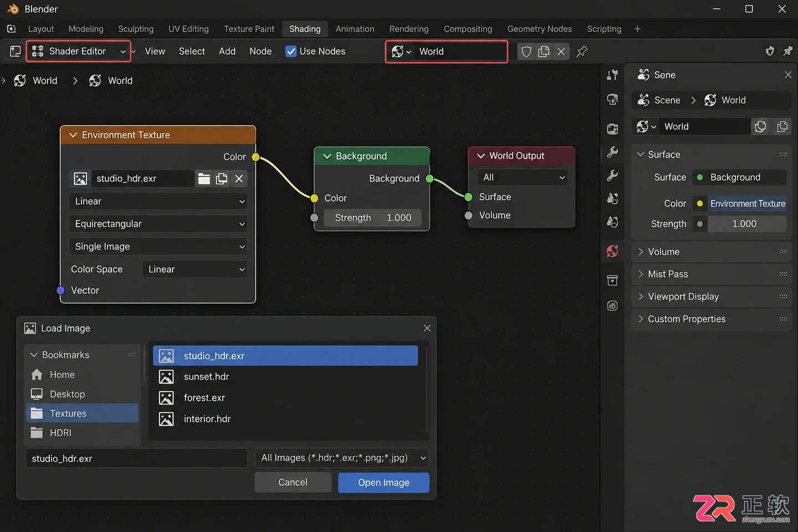
Task: Open the Shader Editor type dropdown
Action: pyautogui.click(x=79, y=52)
